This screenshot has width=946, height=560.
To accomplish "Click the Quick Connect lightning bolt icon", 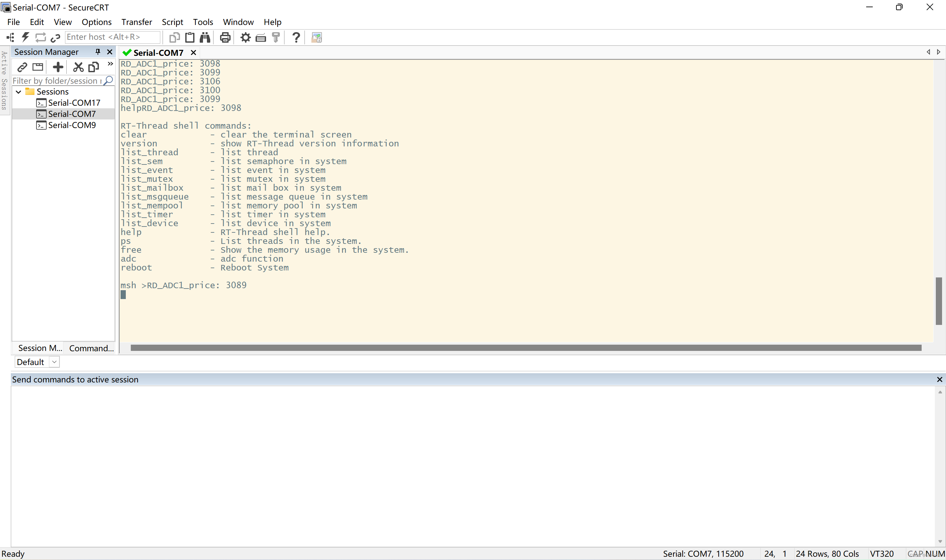I will 25,37.
